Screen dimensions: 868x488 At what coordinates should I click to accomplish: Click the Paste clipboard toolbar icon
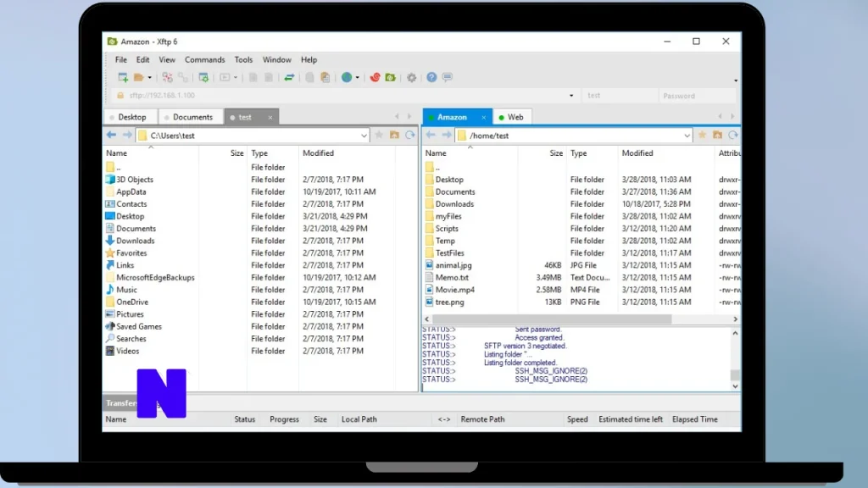325,77
